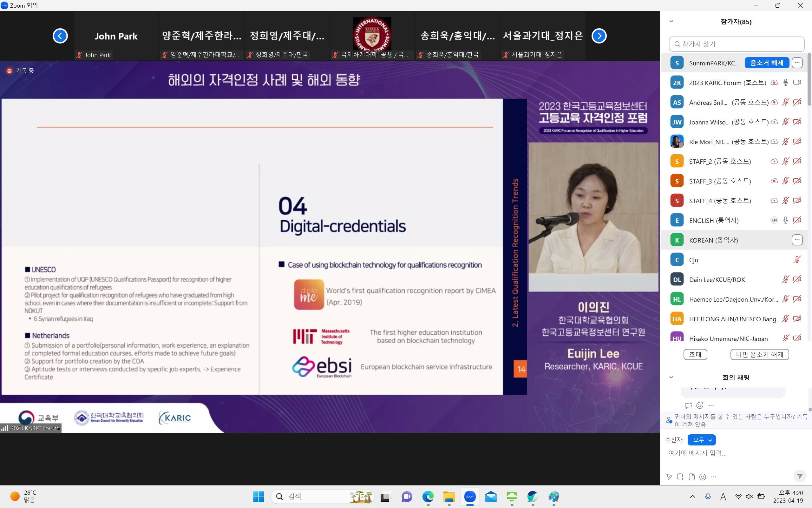
Task: Open File Explorer from taskbar
Action: tap(449, 497)
